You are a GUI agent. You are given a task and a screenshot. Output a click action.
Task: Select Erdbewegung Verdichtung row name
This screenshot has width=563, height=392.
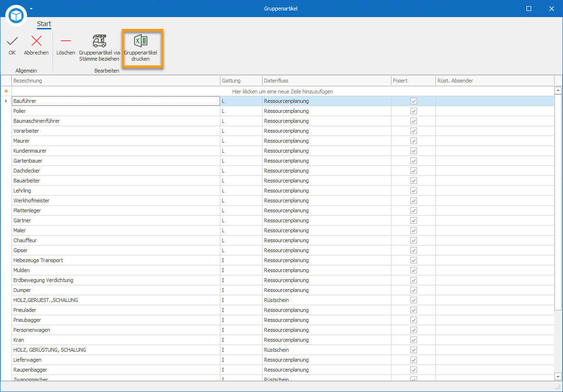click(x=43, y=280)
